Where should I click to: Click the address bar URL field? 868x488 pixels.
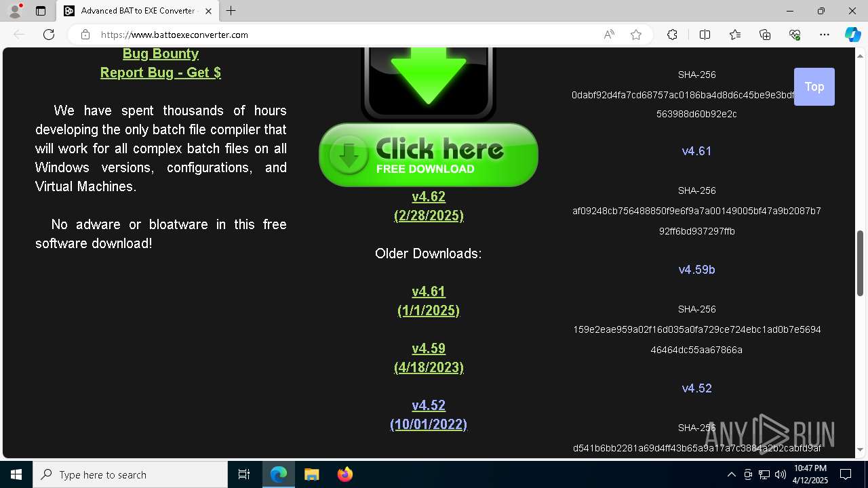346,35
